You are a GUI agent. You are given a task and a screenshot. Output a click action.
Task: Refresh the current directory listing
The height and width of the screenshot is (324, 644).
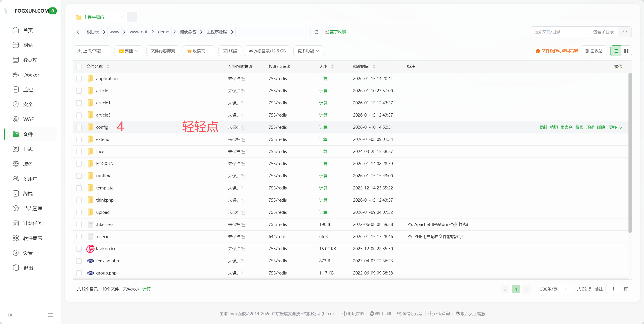tap(316, 32)
